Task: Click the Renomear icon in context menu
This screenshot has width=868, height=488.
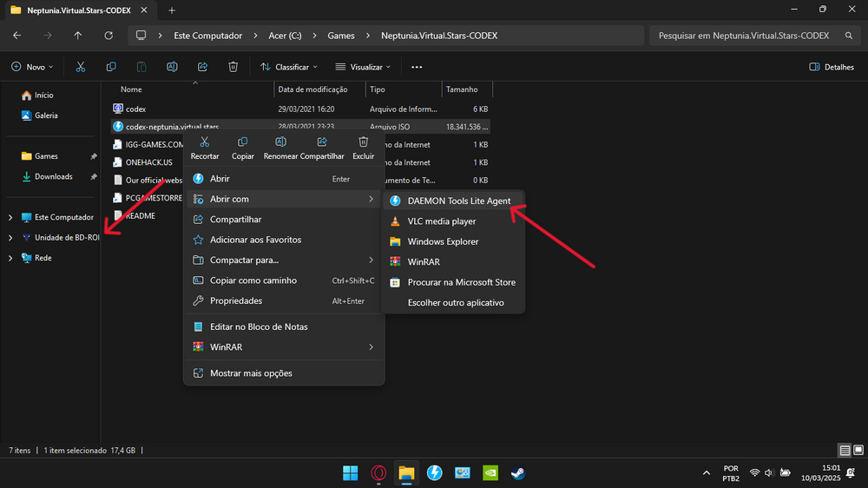Action: tap(280, 142)
